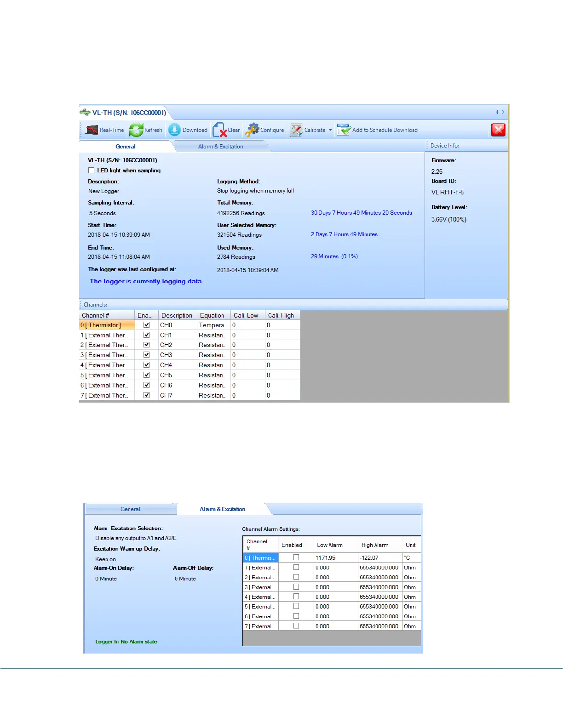The height and width of the screenshot is (728, 563).
Task: Click the Configure button label
Action: [272, 130]
